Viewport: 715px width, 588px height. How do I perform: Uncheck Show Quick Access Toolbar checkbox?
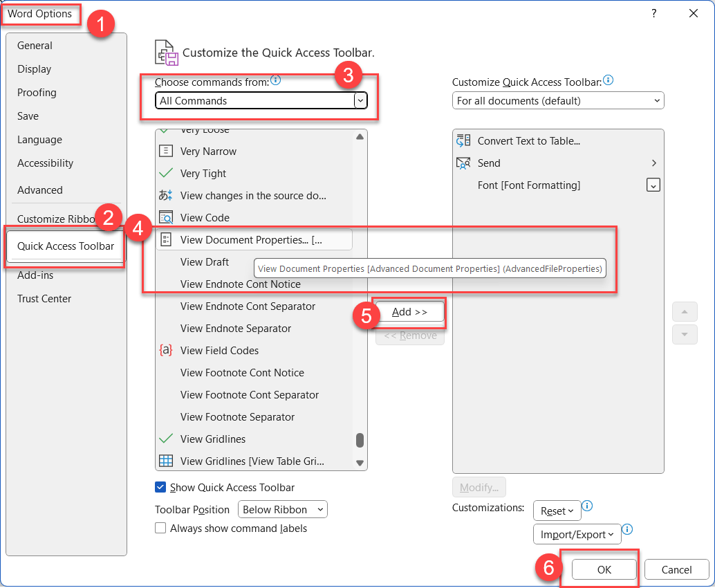pos(160,487)
